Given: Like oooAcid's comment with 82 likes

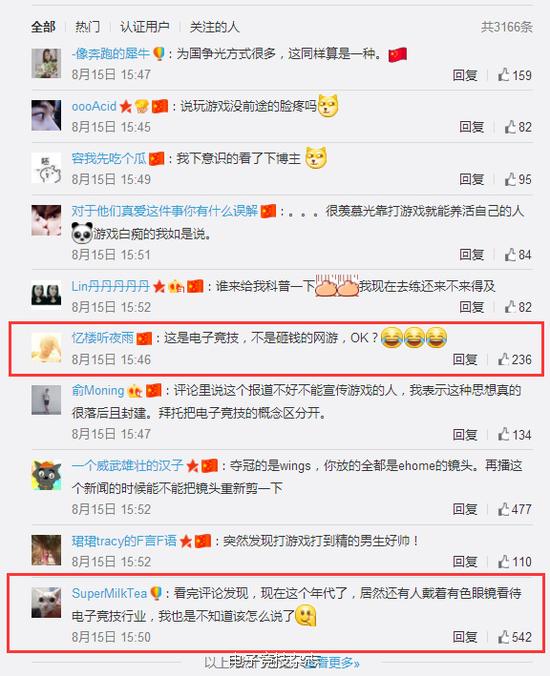Looking at the screenshot, I should pyautogui.click(x=518, y=127).
